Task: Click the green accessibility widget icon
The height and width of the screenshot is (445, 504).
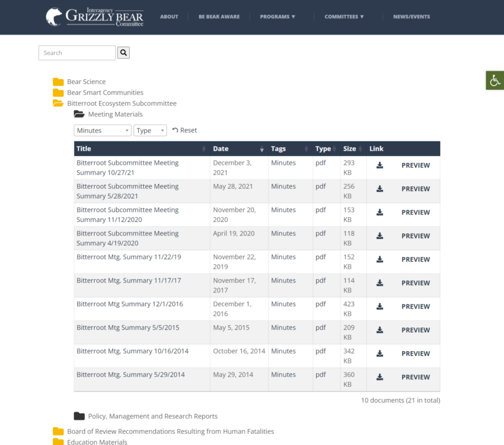Action: tap(495, 80)
